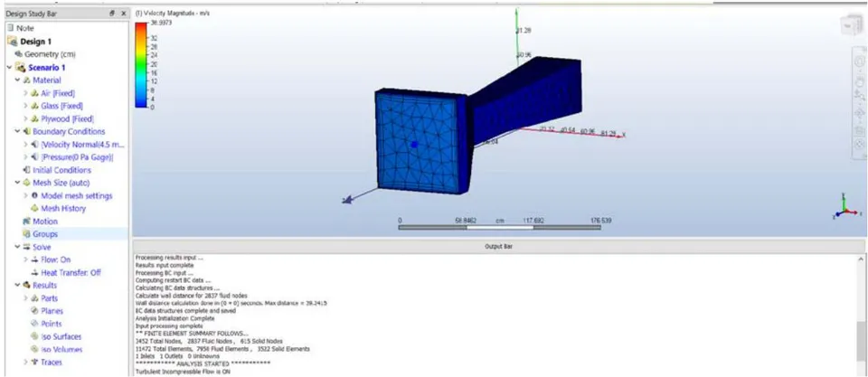Collapse the Results tree node
The width and height of the screenshot is (868, 377).
coord(18,286)
